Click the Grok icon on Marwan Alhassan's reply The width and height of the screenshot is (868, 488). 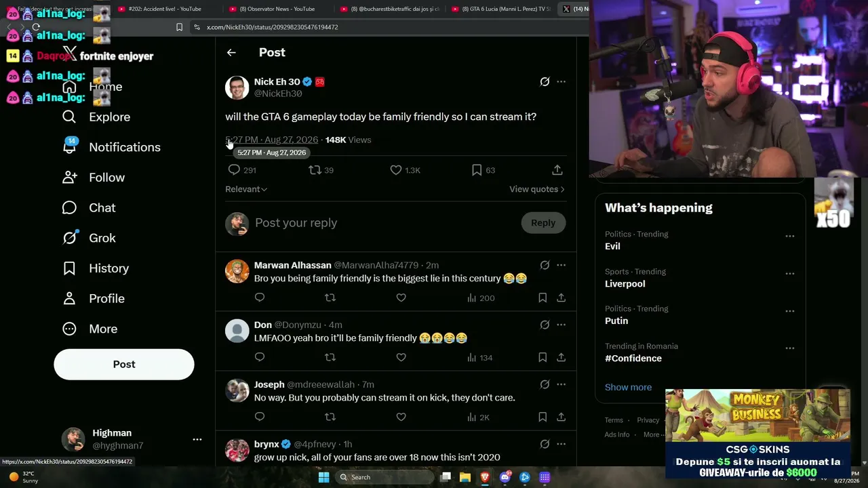click(x=545, y=265)
